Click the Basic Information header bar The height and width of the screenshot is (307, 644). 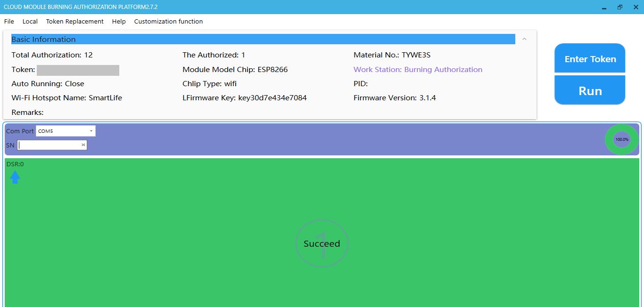tap(263, 39)
